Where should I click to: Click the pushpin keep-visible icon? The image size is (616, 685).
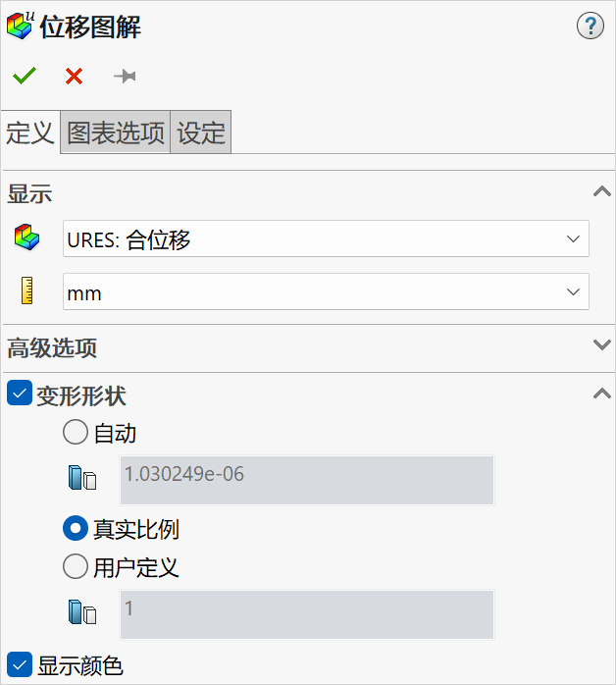(x=125, y=76)
